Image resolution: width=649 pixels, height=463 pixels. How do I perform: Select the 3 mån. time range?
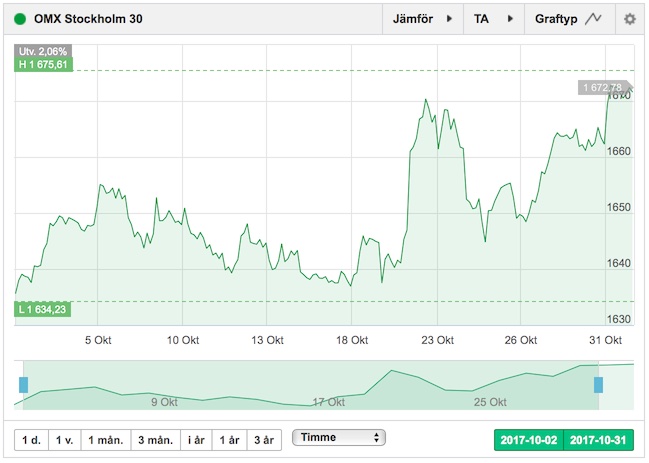tap(156, 440)
